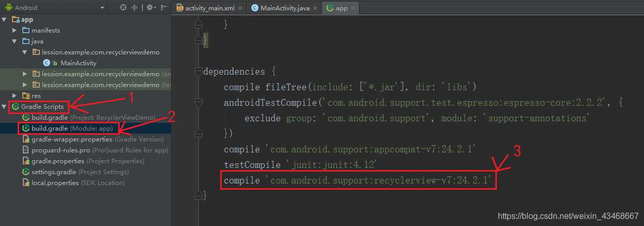The height and width of the screenshot is (226, 644).
Task: Click the MainActivity.java tab class icon
Action: click(x=255, y=8)
